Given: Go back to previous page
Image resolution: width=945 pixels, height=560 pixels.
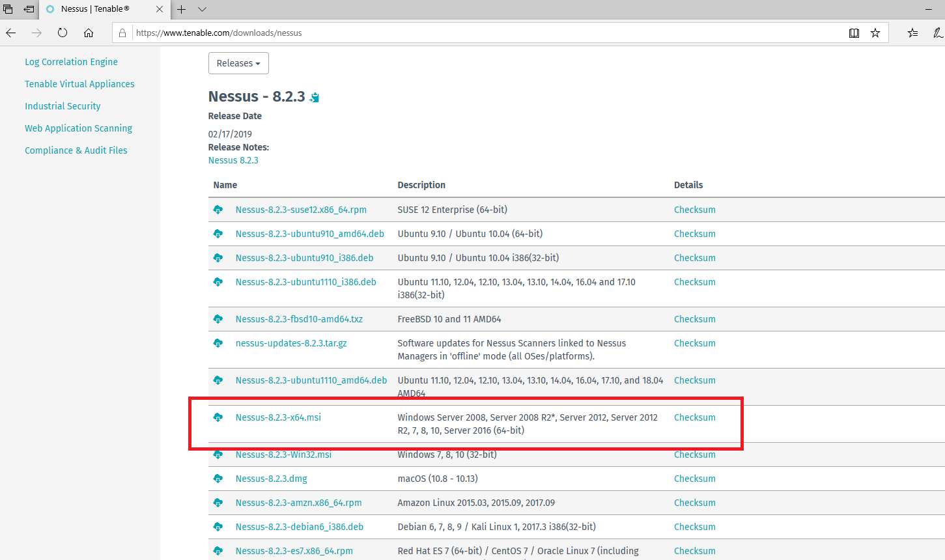Looking at the screenshot, I should point(11,33).
